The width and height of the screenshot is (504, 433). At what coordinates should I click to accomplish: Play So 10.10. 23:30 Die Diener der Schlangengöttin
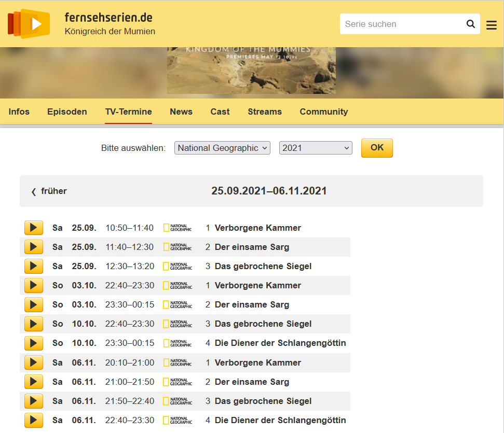click(34, 343)
